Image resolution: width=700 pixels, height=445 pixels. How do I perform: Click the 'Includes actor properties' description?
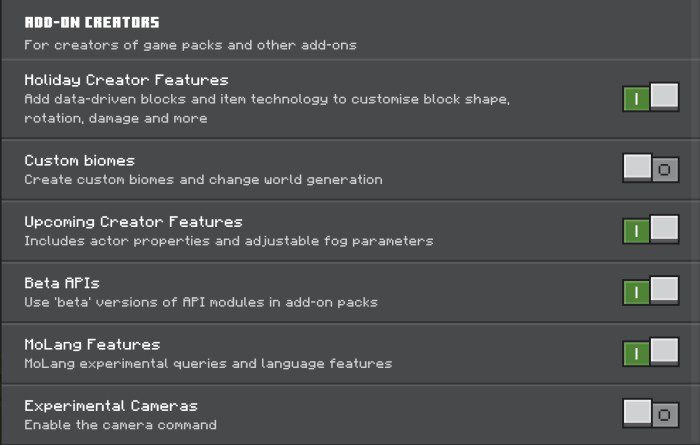[228, 241]
